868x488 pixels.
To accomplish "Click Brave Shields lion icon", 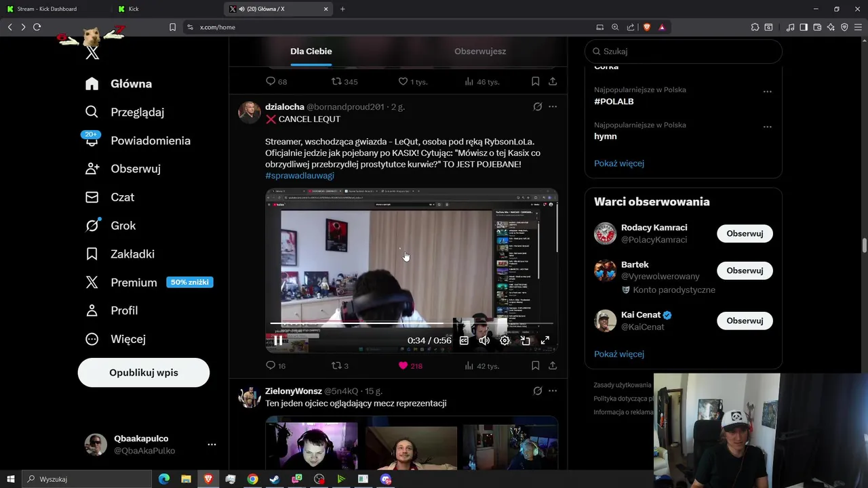I will pos(647,27).
